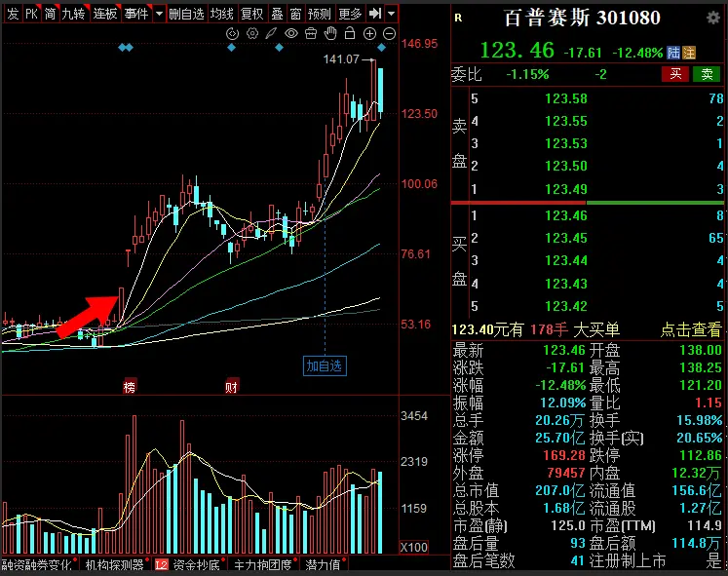Click the red-green buy/sell ratio bar
Screen dimensions: 728x576
[x=588, y=203]
